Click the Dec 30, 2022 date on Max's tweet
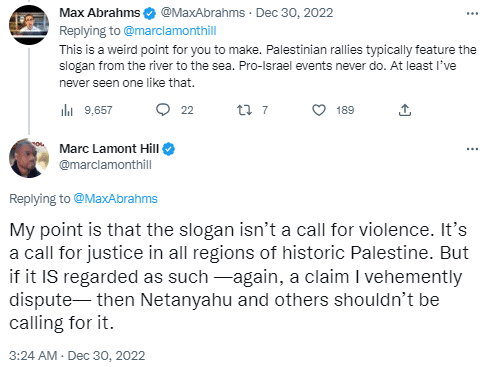This screenshot has width=493, height=367. pos(294,13)
